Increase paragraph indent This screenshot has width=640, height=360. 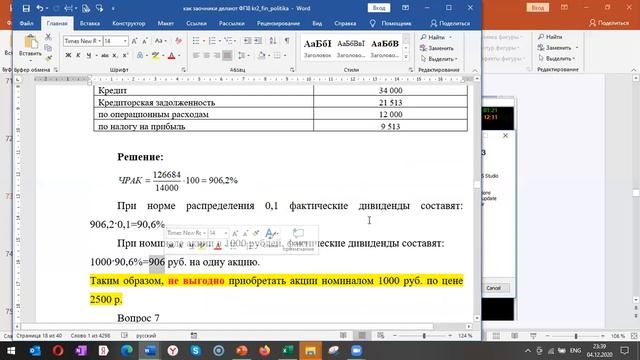tap(258, 40)
